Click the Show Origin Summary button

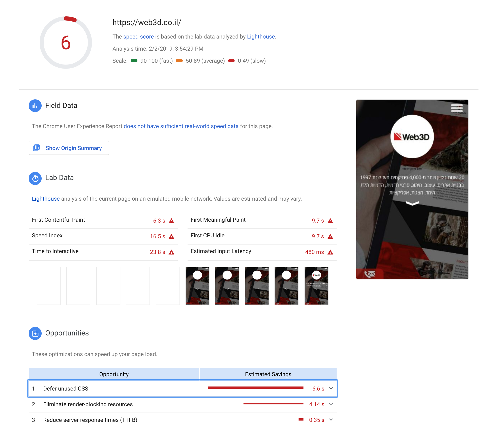[69, 148]
